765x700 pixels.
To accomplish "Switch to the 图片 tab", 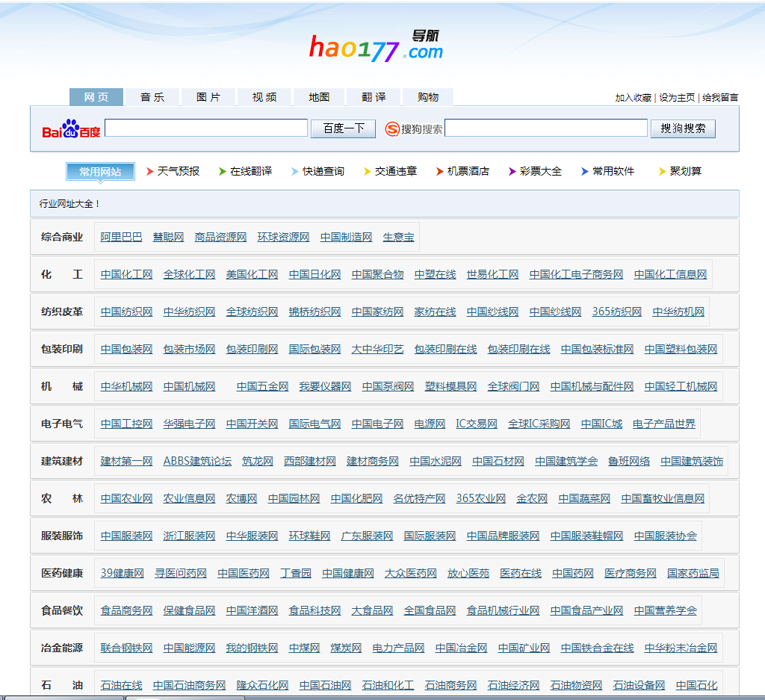I will pos(208,97).
